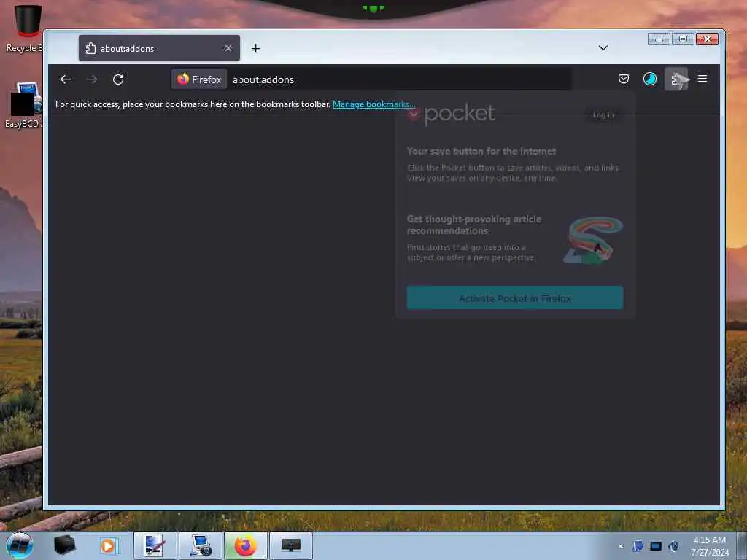
Task: Click the Firefox identity badge in the address bar
Action: click(x=199, y=79)
